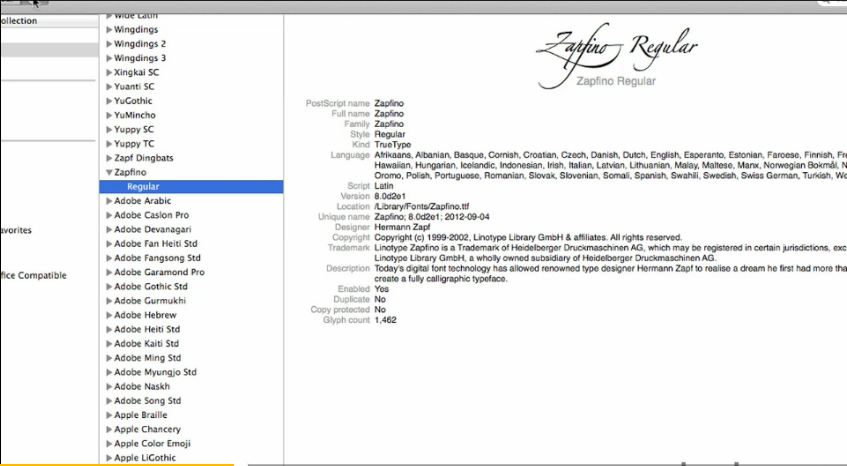Viewport: 847px width, 466px height.
Task: Click the glyph count value 1,462
Action: click(x=386, y=320)
